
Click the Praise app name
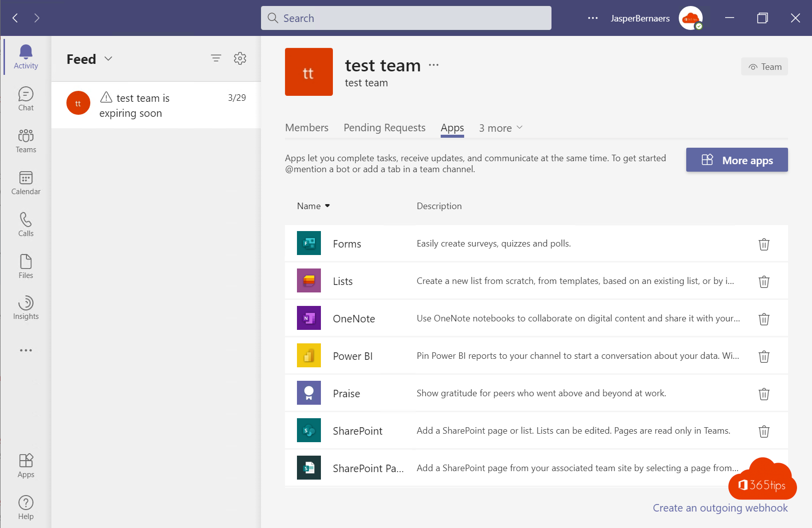[346, 394]
